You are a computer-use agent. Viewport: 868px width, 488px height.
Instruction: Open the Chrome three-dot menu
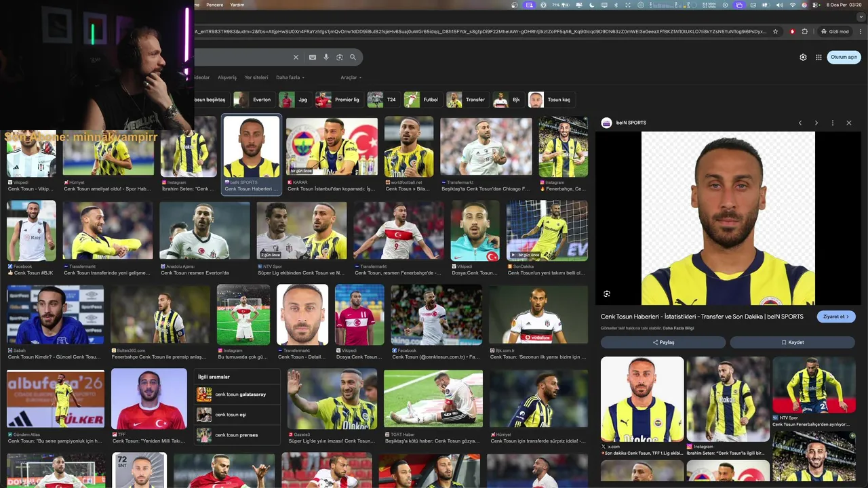point(860,31)
